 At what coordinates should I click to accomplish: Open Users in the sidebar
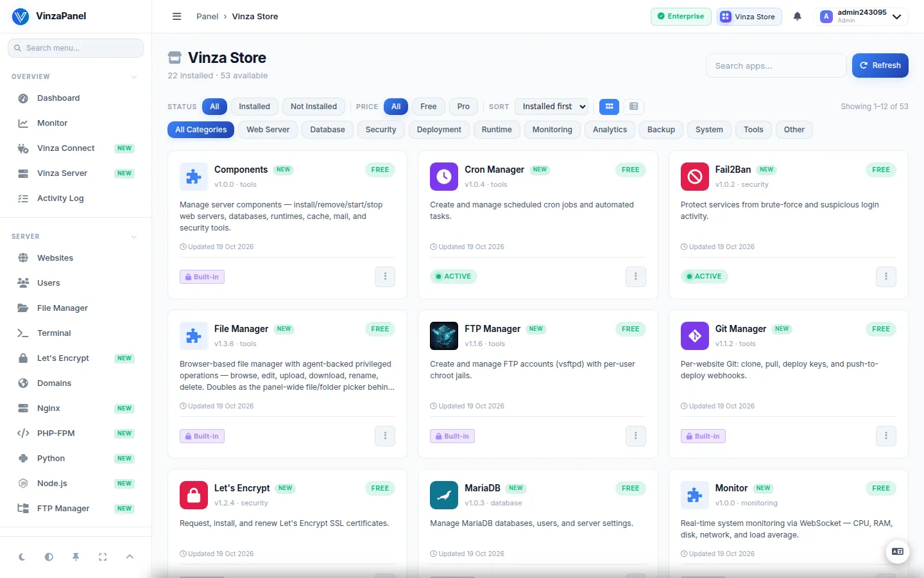pos(76,283)
